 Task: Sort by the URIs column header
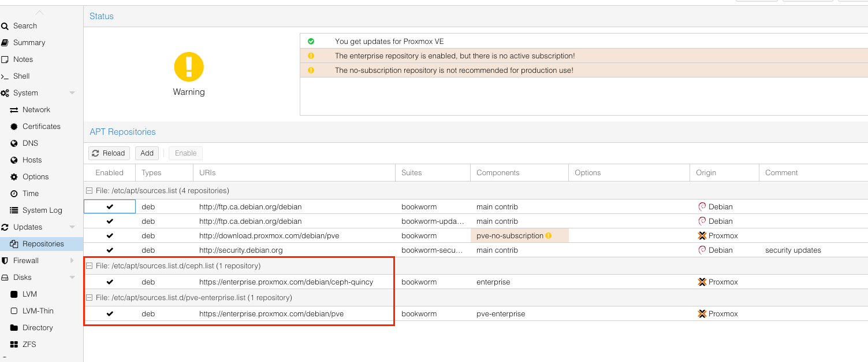point(294,172)
